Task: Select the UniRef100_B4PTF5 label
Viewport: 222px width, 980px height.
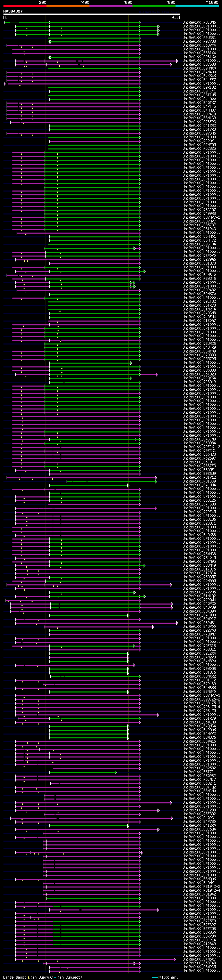Action: tap(199, 106)
